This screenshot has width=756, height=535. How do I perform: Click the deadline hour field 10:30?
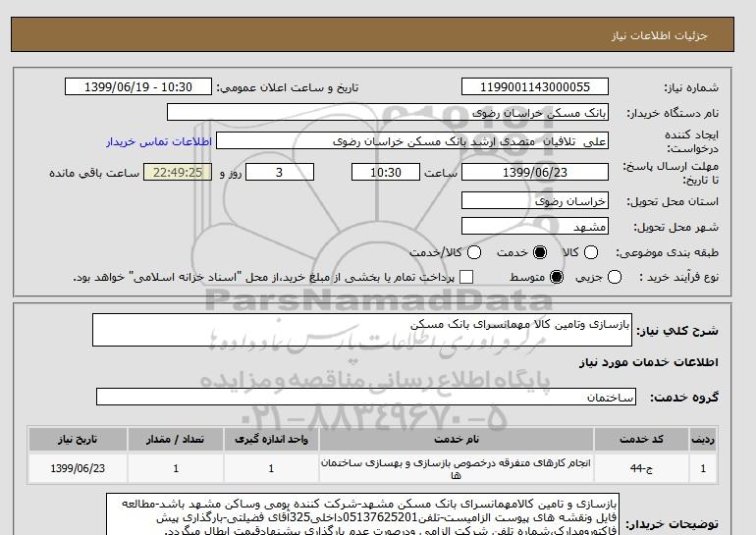[386, 172]
